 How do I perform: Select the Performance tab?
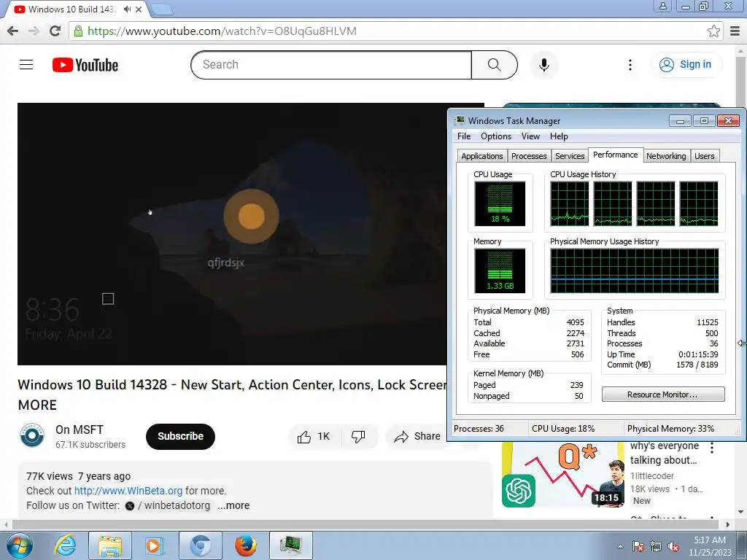[x=615, y=155]
